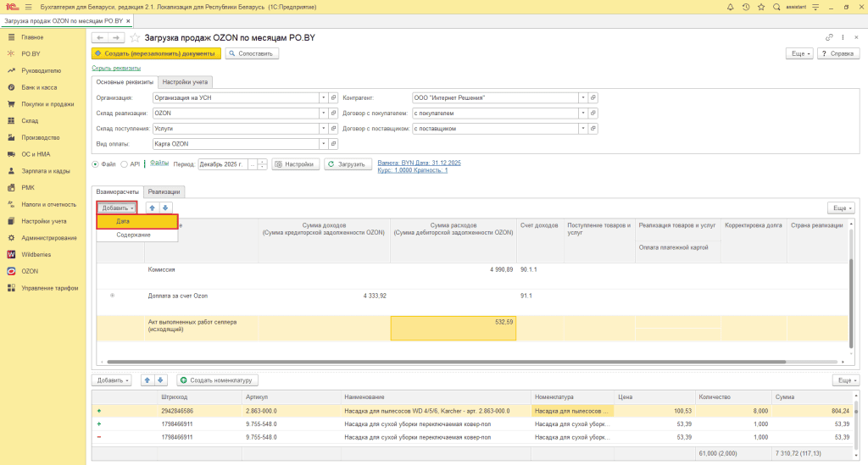868x465 pixels.
Task: Open Руководителю section
Action: (x=41, y=71)
